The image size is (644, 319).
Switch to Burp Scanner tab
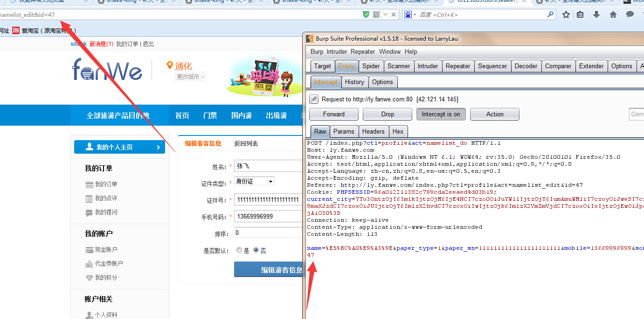(x=399, y=66)
